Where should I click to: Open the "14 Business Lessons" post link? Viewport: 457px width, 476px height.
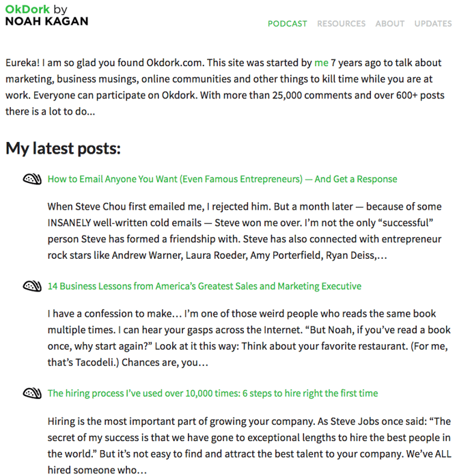(x=204, y=286)
